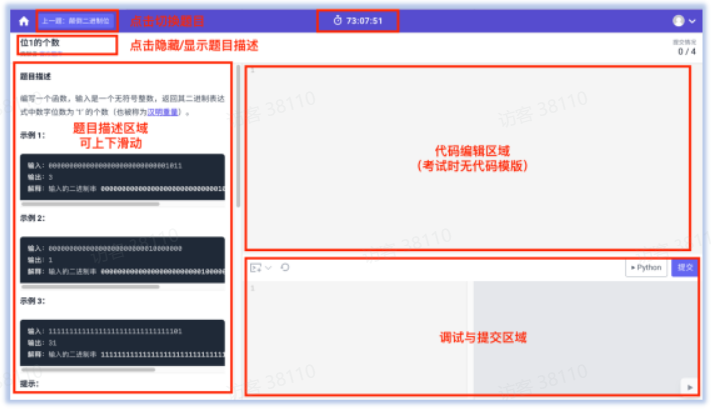Click the small play arrow at bottom right
Image resolution: width=711 pixels, height=410 pixels.
688,387
